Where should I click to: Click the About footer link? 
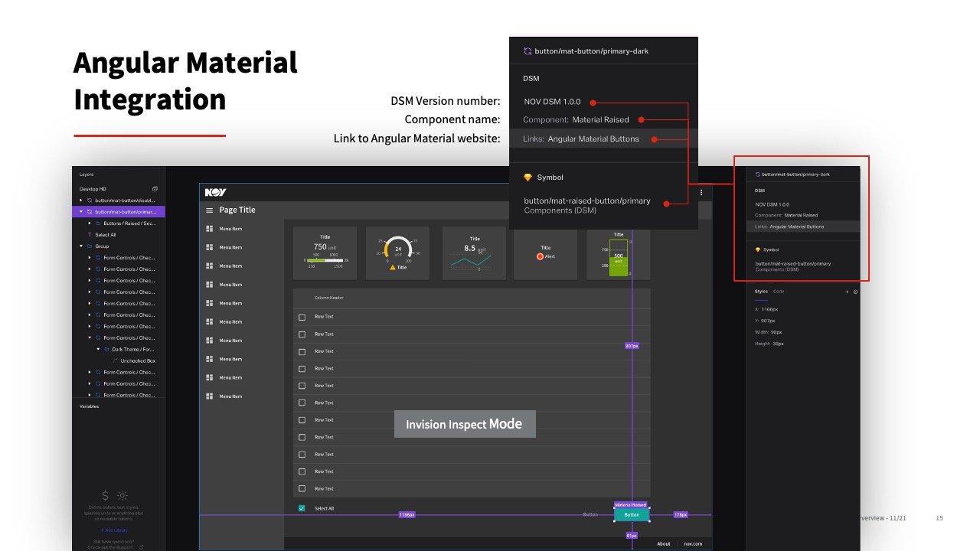[x=664, y=544]
